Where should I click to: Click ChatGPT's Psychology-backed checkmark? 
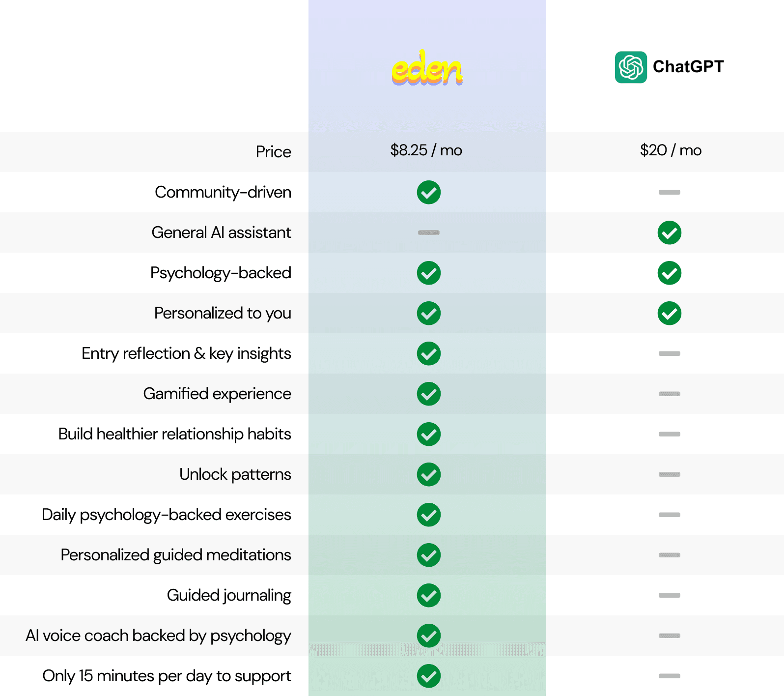tap(670, 273)
